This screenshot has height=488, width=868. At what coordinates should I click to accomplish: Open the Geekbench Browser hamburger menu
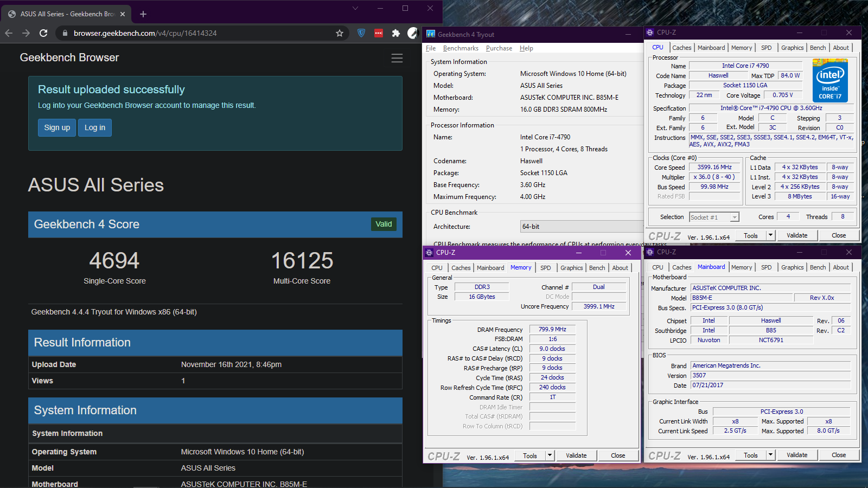[397, 58]
